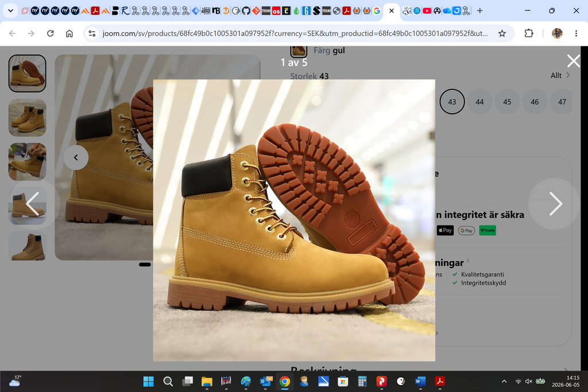Open Chrome's three-dot menu
The image size is (588, 392).
click(x=576, y=33)
